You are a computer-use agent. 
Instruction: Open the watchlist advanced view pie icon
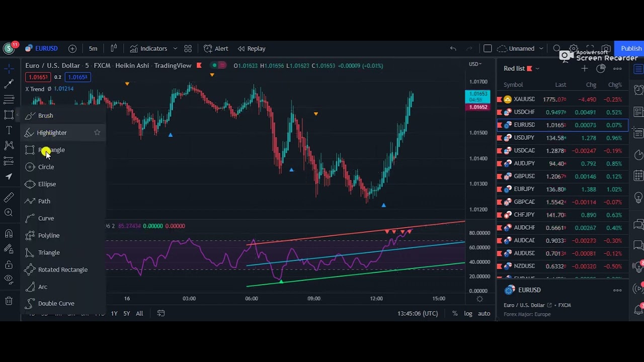pyautogui.click(x=601, y=68)
